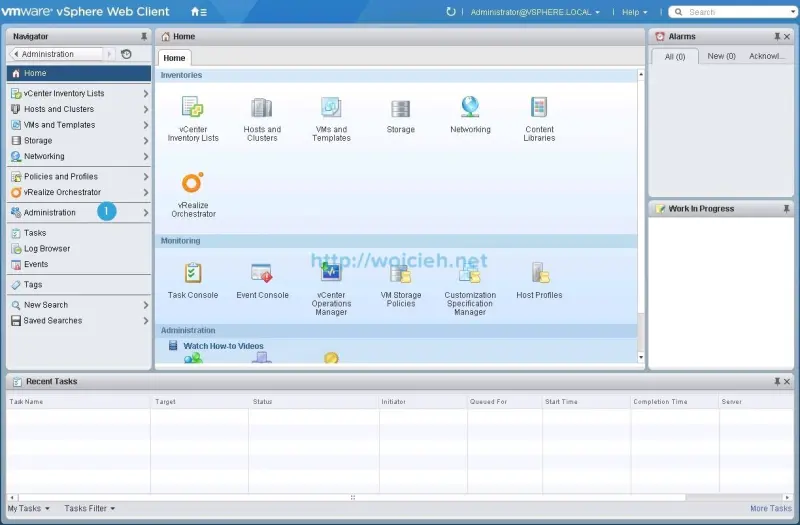Open My Tasks dropdown
This screenshot has width=800, height=525.
click(x=29, y=508)
